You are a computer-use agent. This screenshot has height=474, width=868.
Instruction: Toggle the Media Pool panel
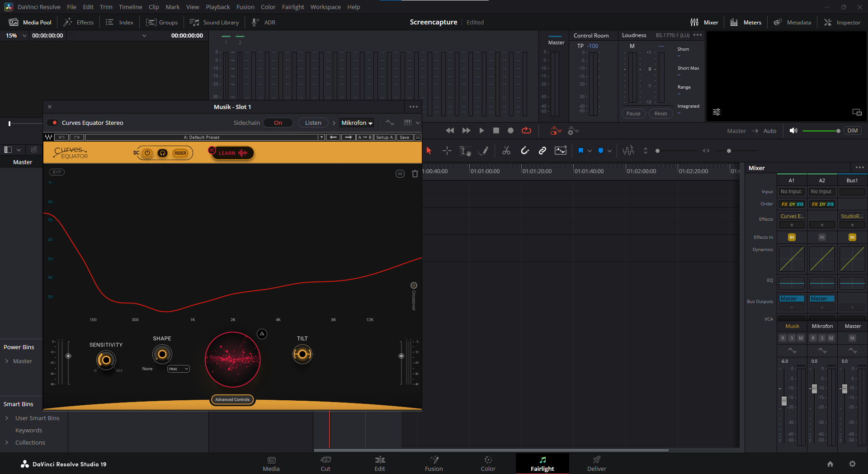31,22
